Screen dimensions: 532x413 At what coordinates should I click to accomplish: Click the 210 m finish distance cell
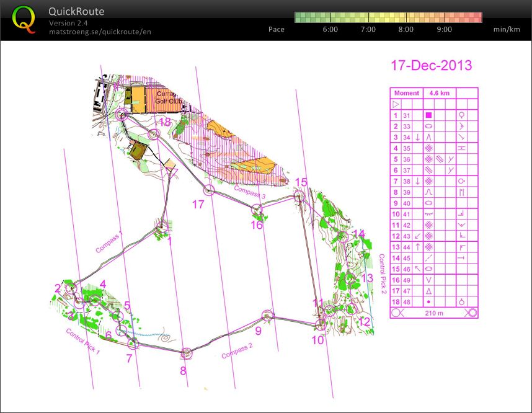click(x=434, y=313)
